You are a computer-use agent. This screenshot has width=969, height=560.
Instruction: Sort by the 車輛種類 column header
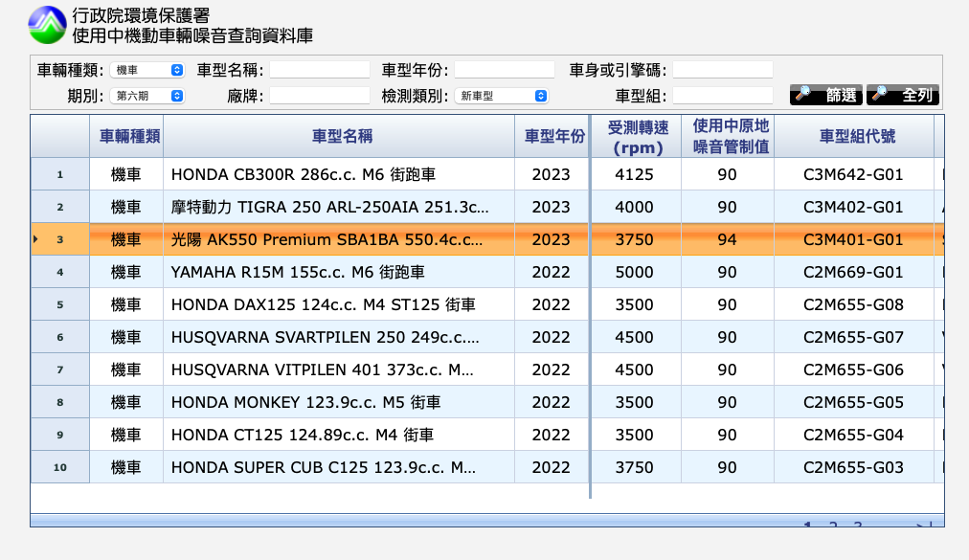click(126, 136)
